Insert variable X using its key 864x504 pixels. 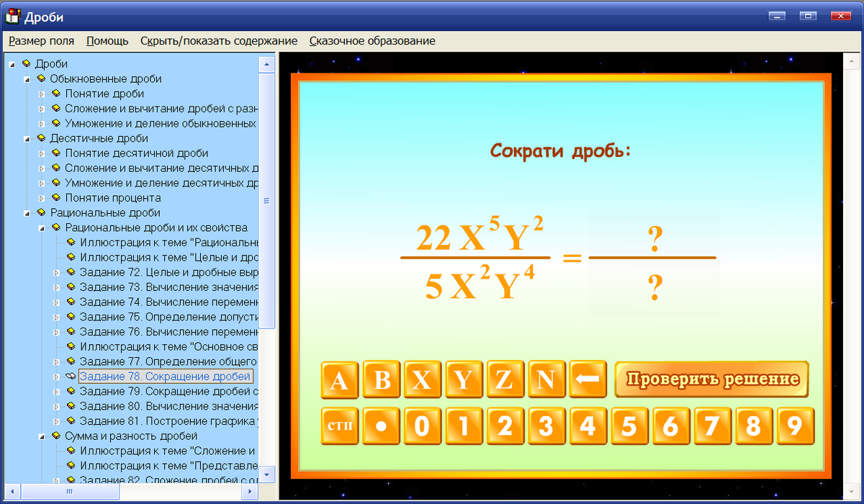click(x=422, y=379)
